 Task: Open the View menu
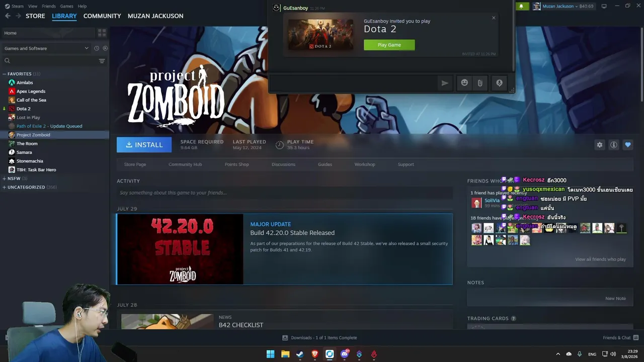point(33,6)
